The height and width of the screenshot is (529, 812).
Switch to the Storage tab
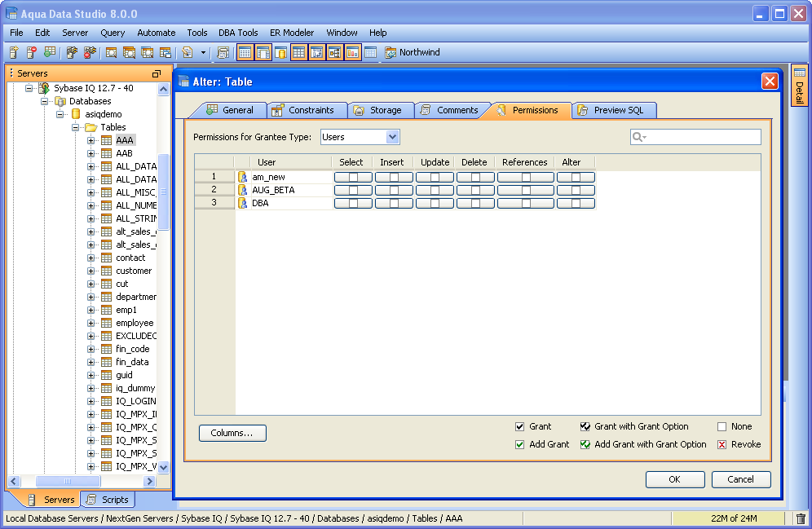(x=381, y=110)
